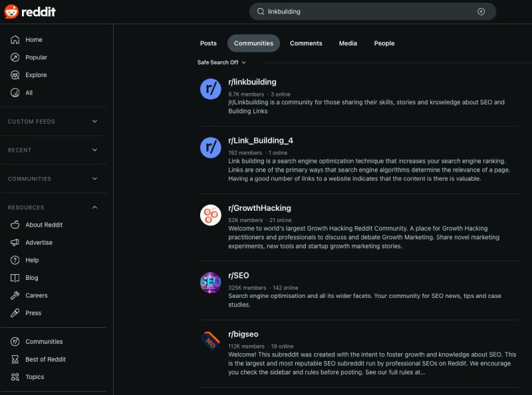Screen dimensions: 532x395
Task: Click the Blog book icon
Action: [15, 278]
